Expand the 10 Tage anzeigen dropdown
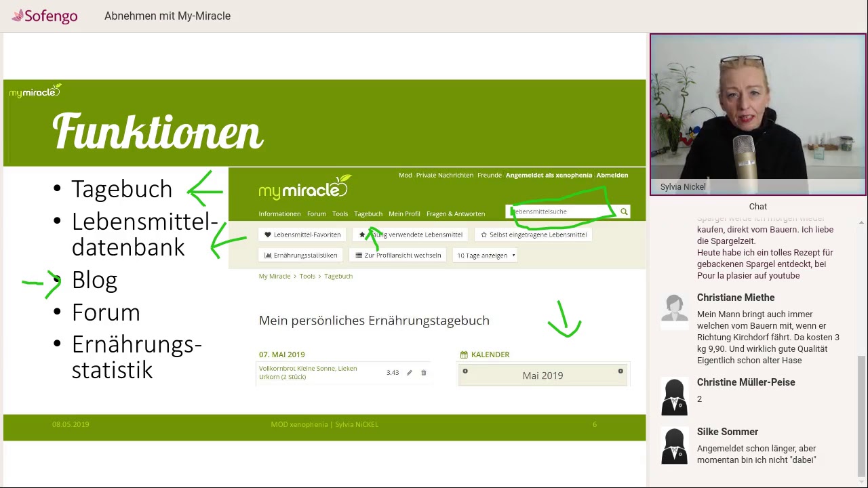The image size is (868, 488). tap(486, 256)
